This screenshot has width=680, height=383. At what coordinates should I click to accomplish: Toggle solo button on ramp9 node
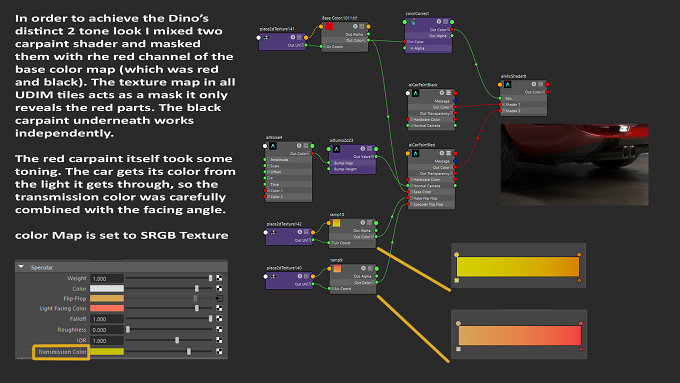point(363,268)
